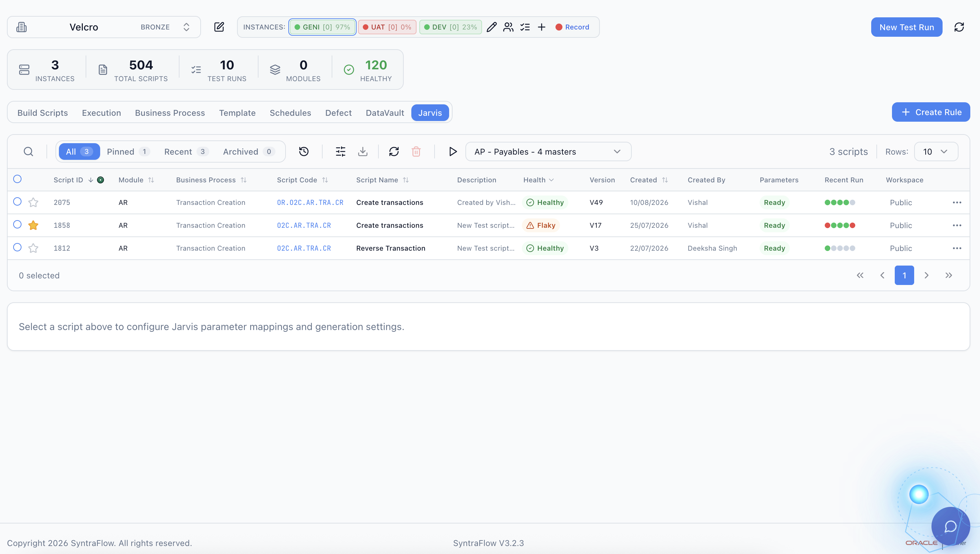Go to last page double-chevron
980x554 pixels.
(x=949, y=275)
